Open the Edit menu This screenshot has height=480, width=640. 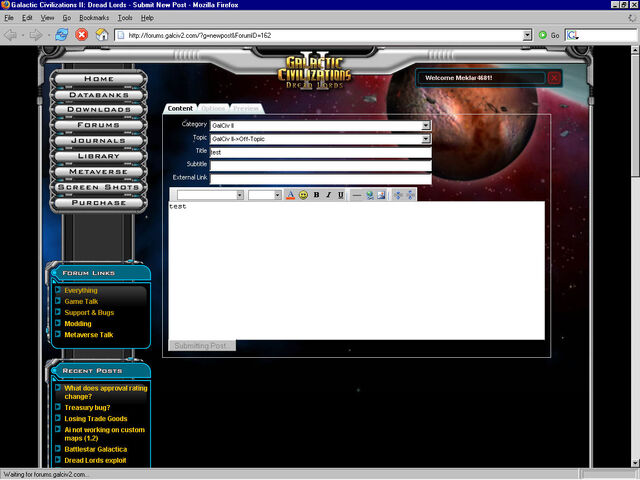[x=27, y=18]
